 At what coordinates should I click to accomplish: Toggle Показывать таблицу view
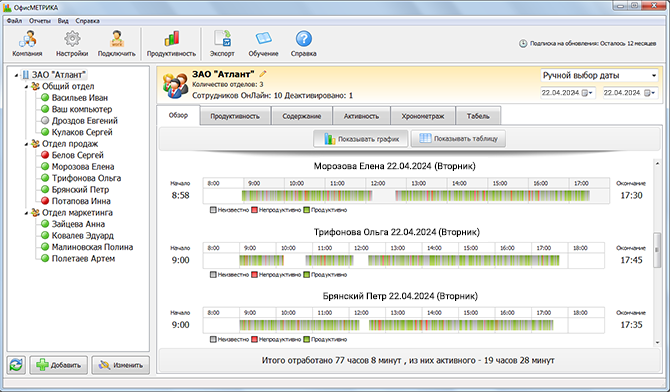pos(458,139)
